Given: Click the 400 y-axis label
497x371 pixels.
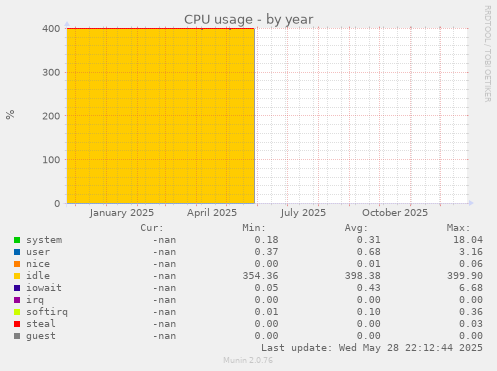Looking at the screenshot, I should pos(51,29).
